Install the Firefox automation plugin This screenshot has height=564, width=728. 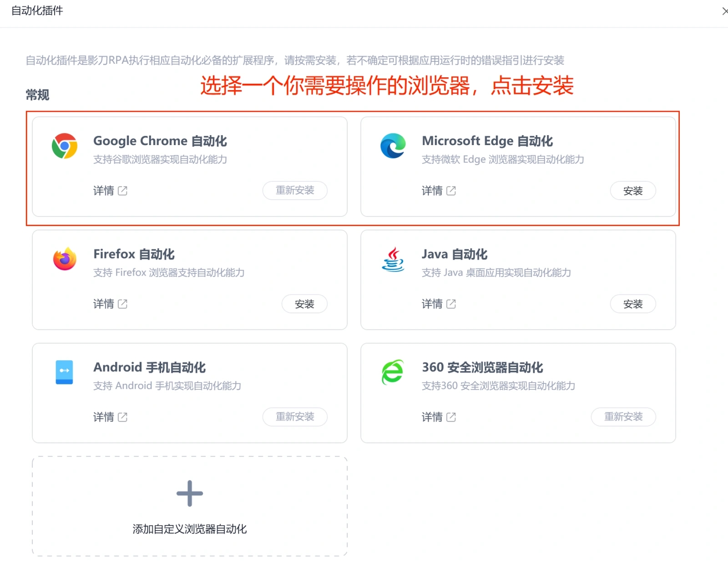coord(304,304)
